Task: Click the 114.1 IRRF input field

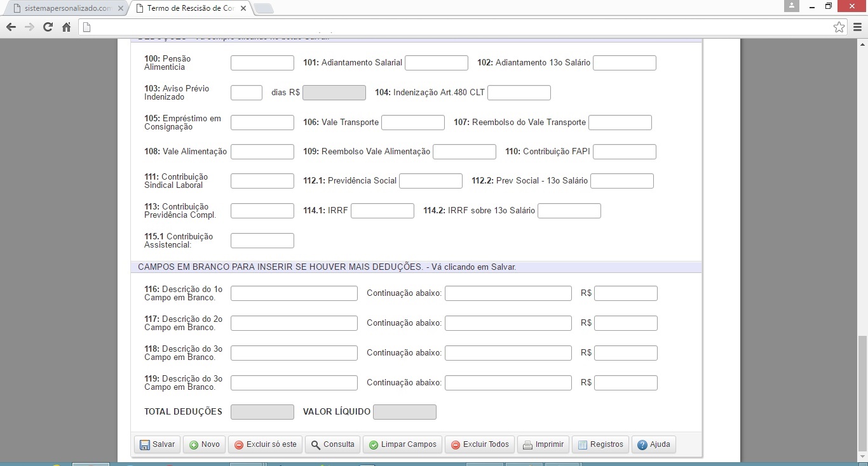Action: [x=382, y=211]
